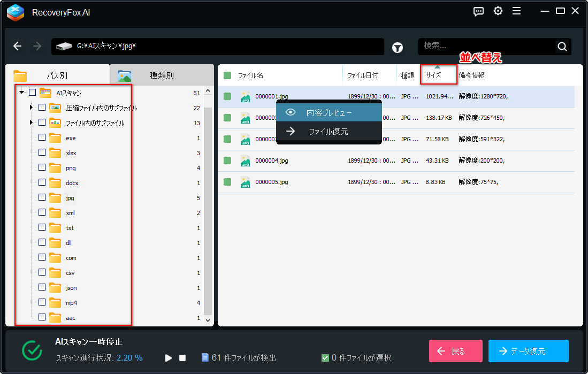Click the feedback chat bubble icon
Screen dimensions: 588x374
coord(479,11)
